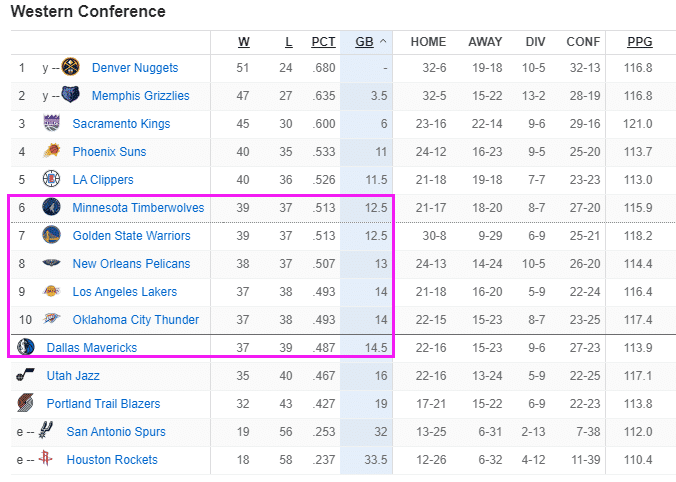Open the Utah Jazz team page

pos(73,376)
